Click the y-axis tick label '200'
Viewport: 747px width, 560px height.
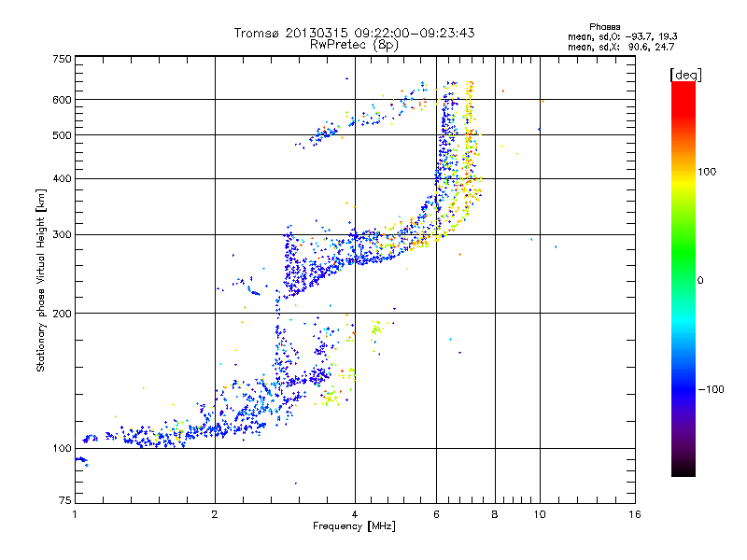(x=62, y=314)
